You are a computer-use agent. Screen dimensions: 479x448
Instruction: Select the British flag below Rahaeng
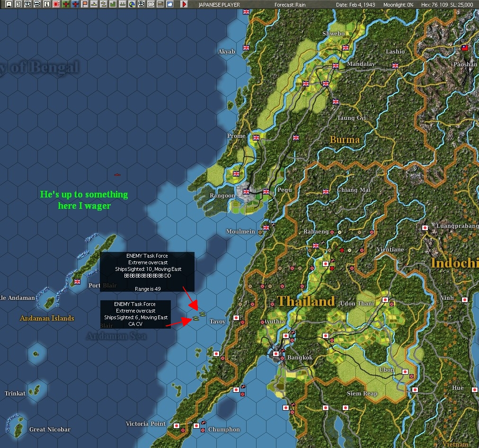coord(316,246)
